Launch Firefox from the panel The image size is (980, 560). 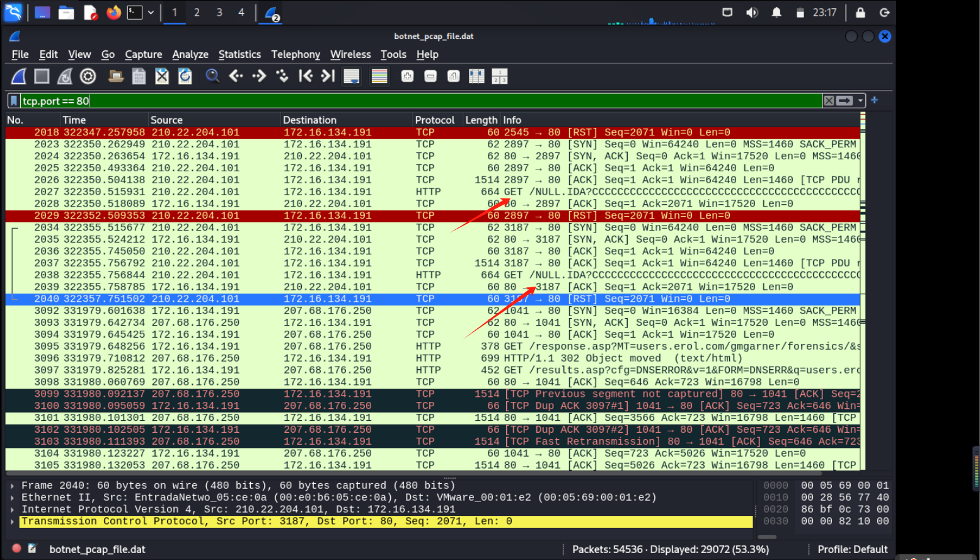pyautogui.click(x=113, y=13)
